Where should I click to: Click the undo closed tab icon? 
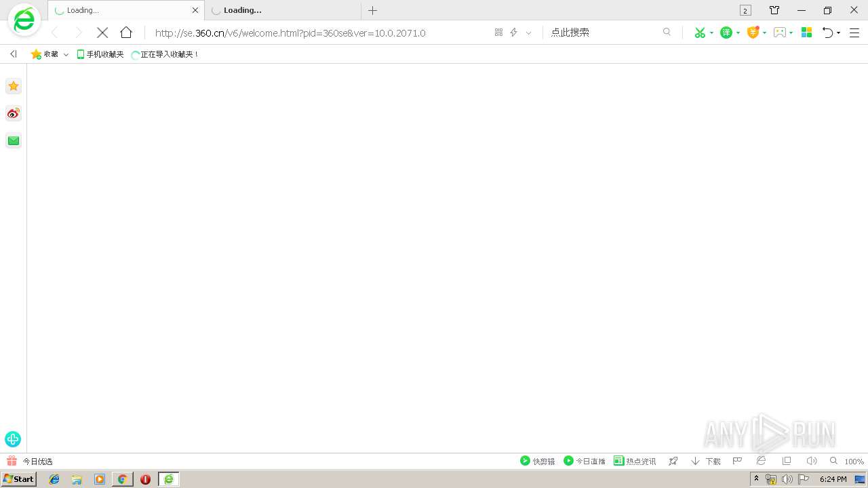click(x=827, y=33)
